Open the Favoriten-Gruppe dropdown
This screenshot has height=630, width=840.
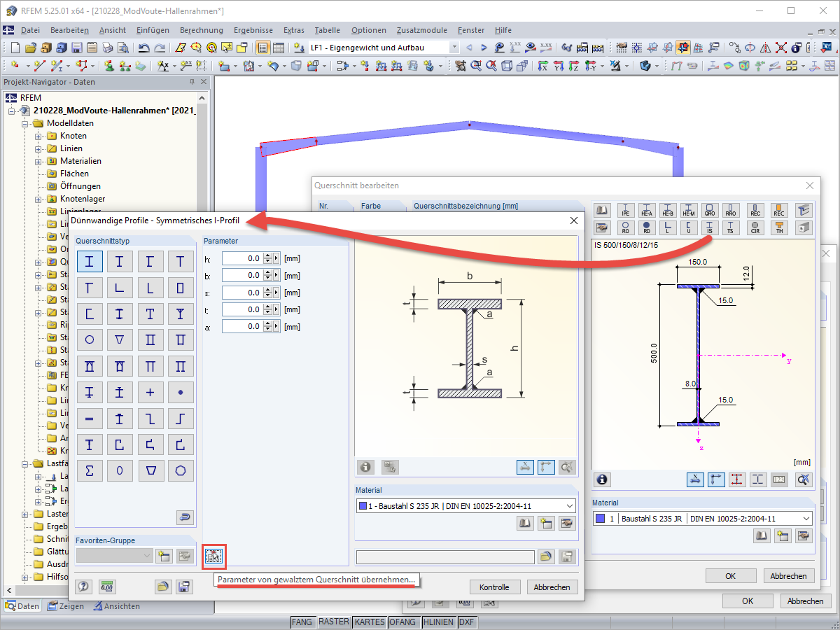click(114, 556)
